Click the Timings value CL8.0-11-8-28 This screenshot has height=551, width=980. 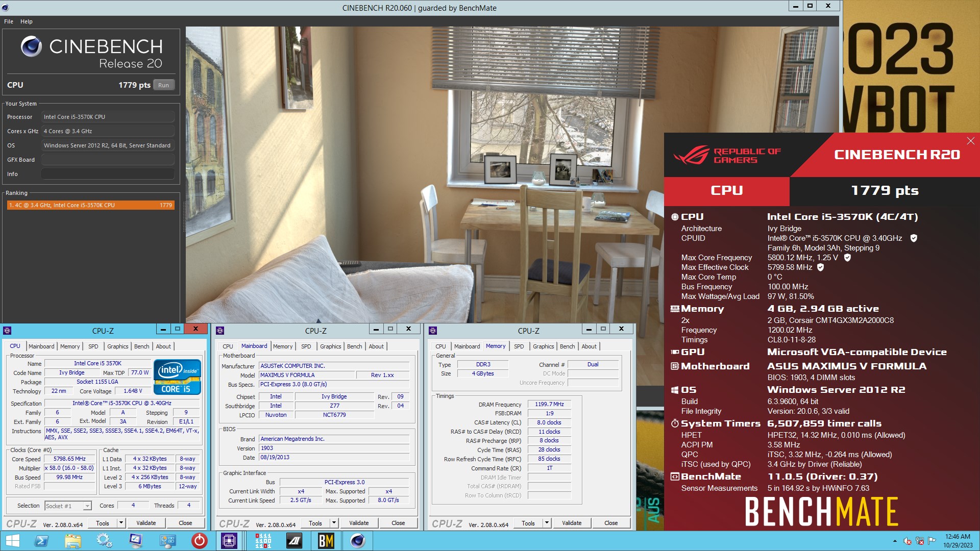[x=792, y=340]
